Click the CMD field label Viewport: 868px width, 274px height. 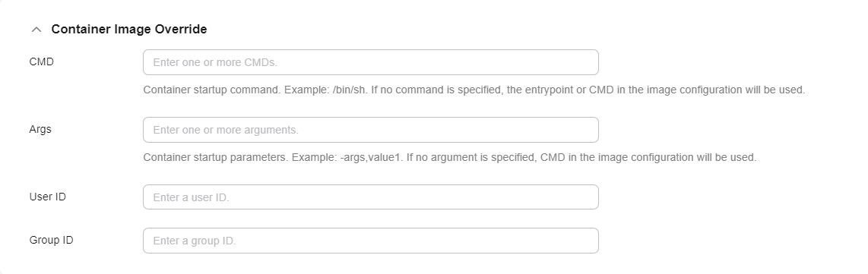click(x=42, y=62)
